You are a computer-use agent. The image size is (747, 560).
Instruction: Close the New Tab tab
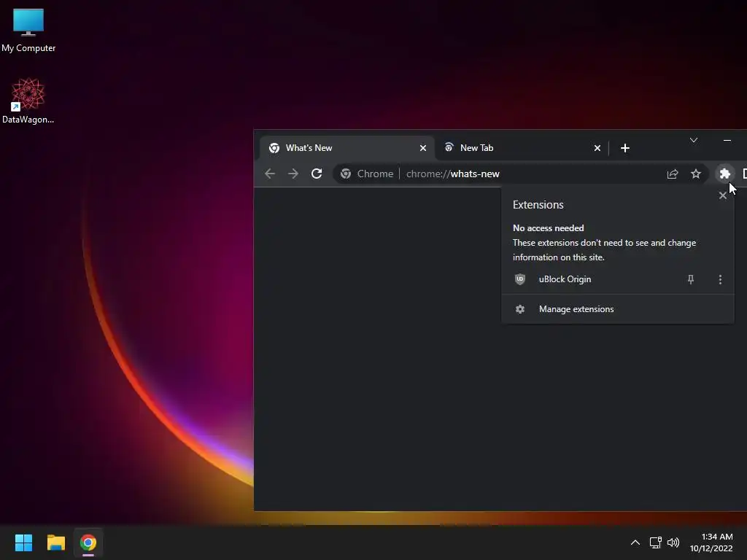point(597,148)
